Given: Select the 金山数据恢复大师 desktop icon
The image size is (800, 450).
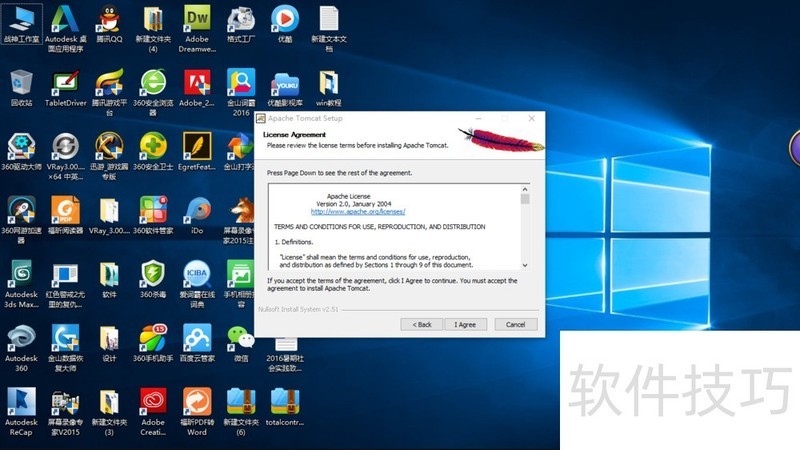Looking at the screenshot, I should pos(65,348).
